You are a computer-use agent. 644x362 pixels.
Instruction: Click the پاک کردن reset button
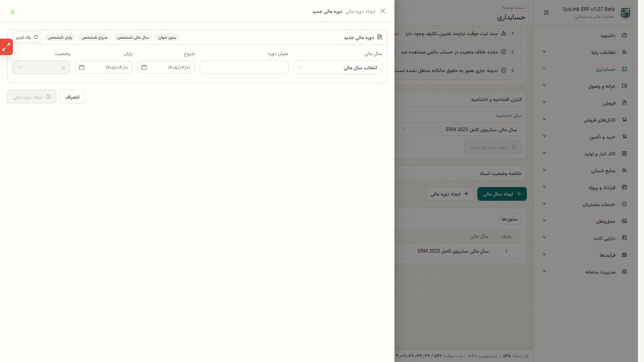(x=27, y=37)
